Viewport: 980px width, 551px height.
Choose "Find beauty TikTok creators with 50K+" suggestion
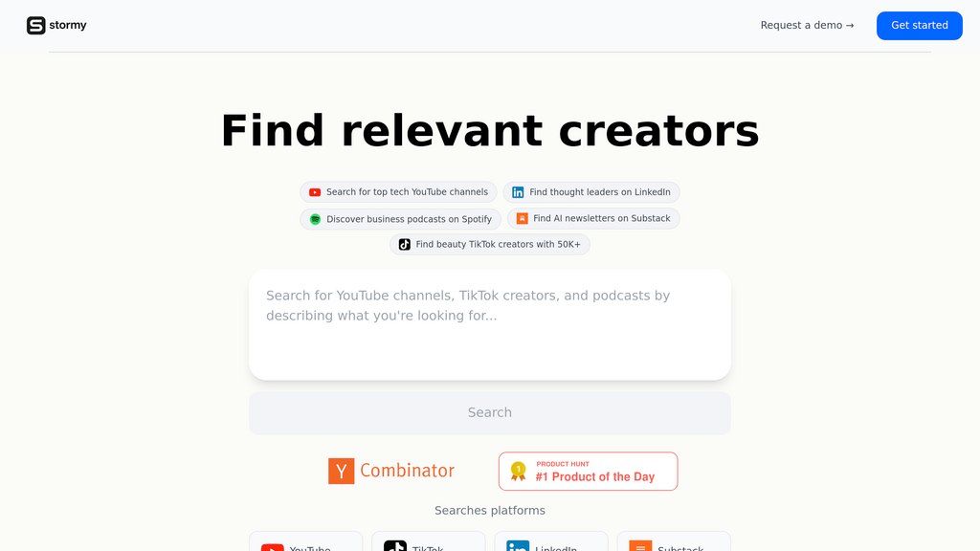pyautogui.click(x=490, y=244)
